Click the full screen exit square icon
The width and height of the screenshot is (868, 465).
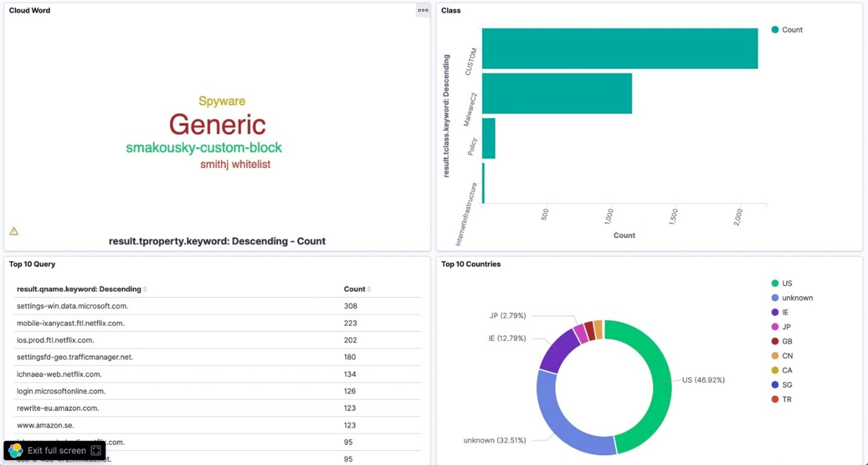click(x=96, y=450)
